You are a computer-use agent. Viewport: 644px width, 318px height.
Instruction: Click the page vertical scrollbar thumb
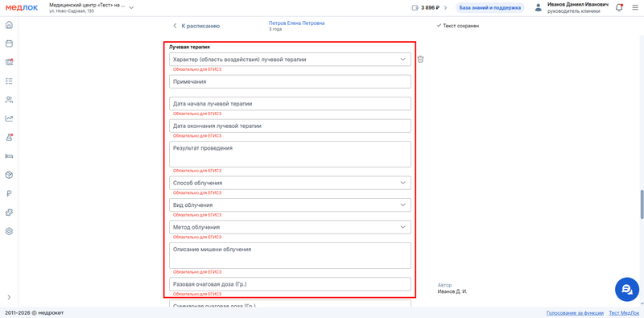click(642, 204)
